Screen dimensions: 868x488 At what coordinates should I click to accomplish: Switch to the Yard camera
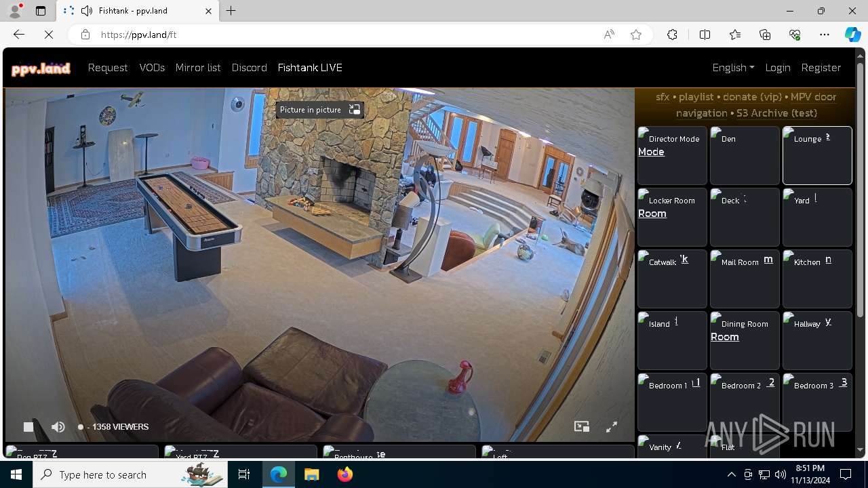pos(817,217)
